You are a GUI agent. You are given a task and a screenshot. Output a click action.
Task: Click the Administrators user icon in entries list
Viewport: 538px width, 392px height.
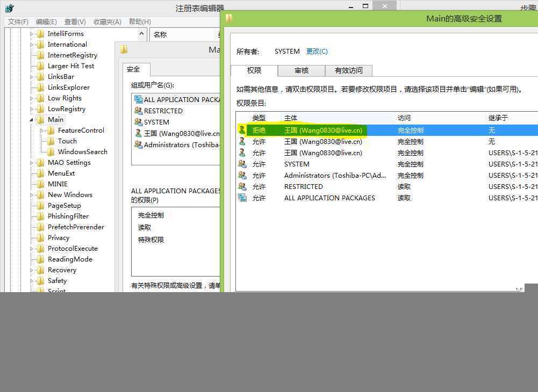coord(242,175)
